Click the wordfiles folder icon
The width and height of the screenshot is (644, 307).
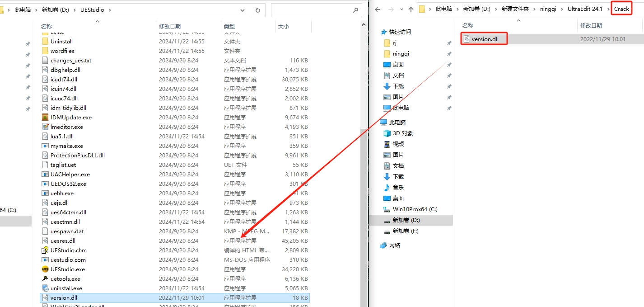point(45,51)
